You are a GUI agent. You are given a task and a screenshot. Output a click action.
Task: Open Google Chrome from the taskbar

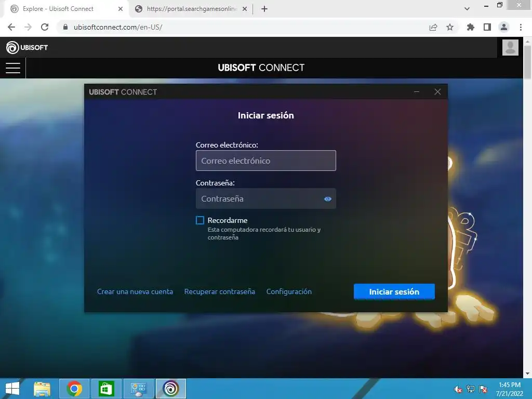coord(74,389)
